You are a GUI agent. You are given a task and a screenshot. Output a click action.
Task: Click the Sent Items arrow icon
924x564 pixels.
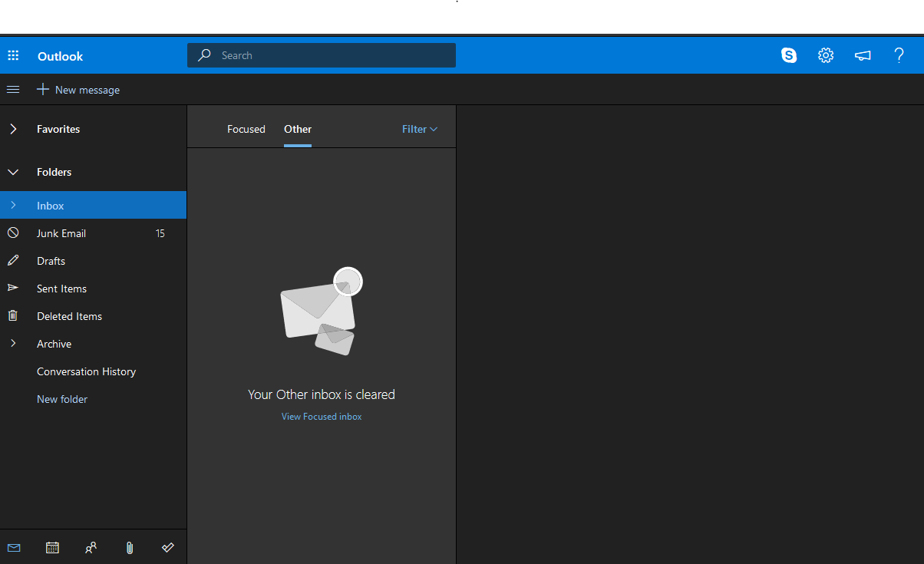[x=13, y=288]
